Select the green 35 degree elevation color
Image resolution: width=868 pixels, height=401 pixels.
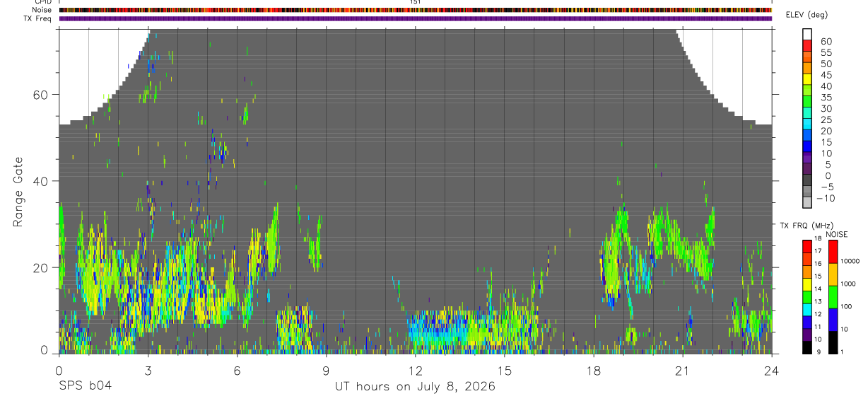pyautogui.click(x=807, y=101)
